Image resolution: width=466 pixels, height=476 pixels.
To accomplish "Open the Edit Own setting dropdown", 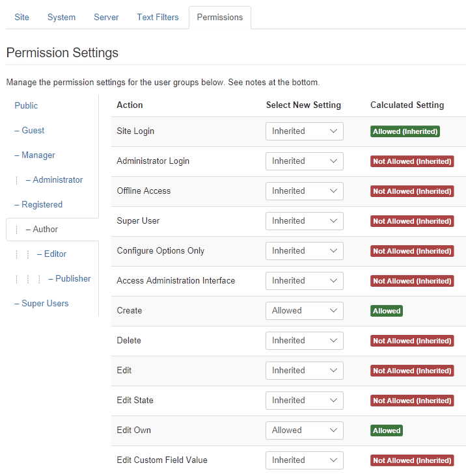I will 305,430.
